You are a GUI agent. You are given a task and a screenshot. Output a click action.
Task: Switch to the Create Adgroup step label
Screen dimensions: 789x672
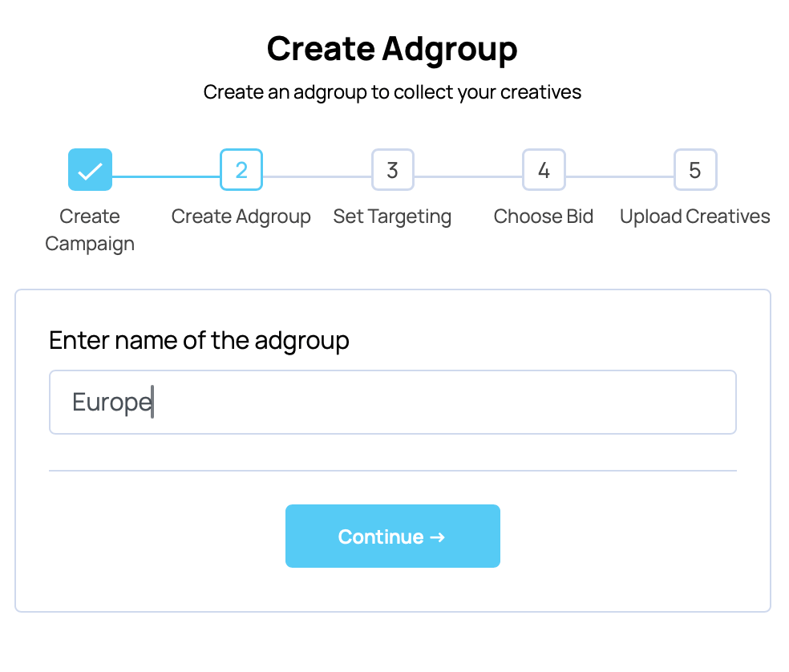[x=241, y=216]
